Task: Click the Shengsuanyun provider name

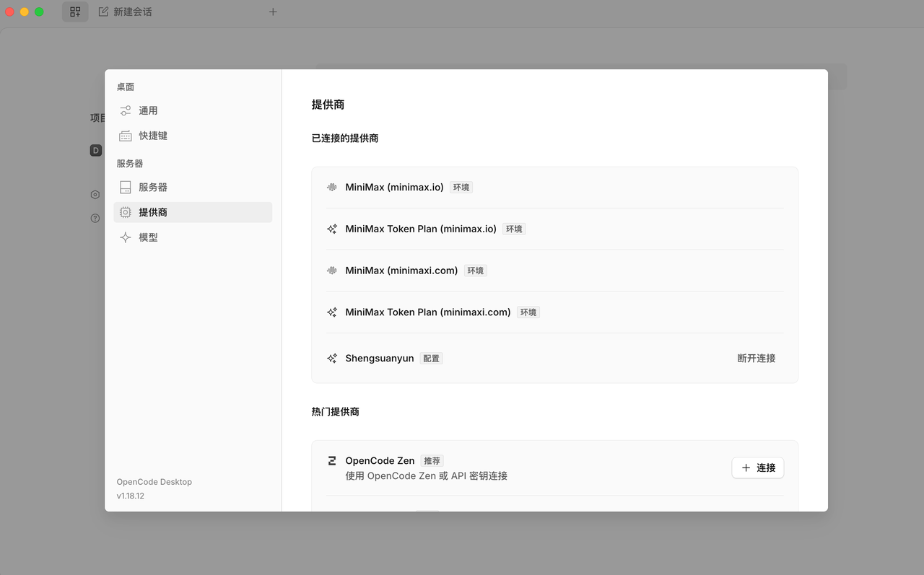Action: point(380,358)
